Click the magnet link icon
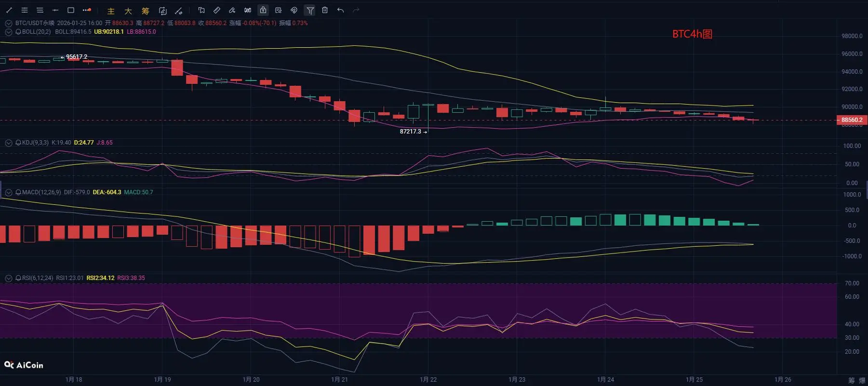 (x=294, y=10)
